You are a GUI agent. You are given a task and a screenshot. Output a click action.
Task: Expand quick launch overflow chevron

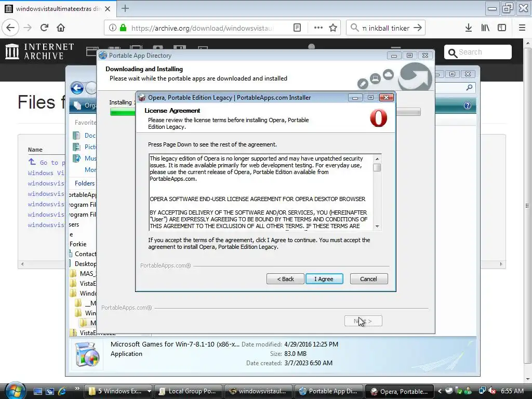[x=77, y=389]
